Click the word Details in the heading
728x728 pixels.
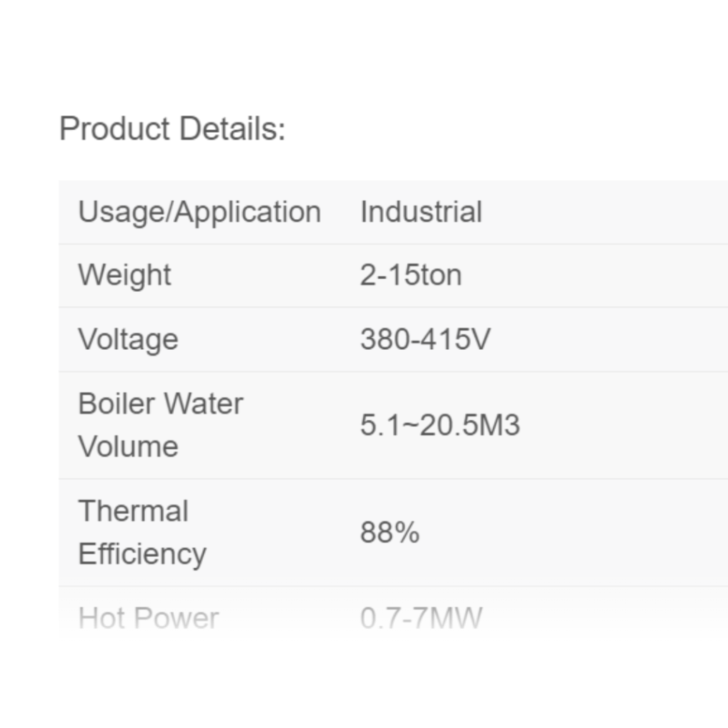233,129
